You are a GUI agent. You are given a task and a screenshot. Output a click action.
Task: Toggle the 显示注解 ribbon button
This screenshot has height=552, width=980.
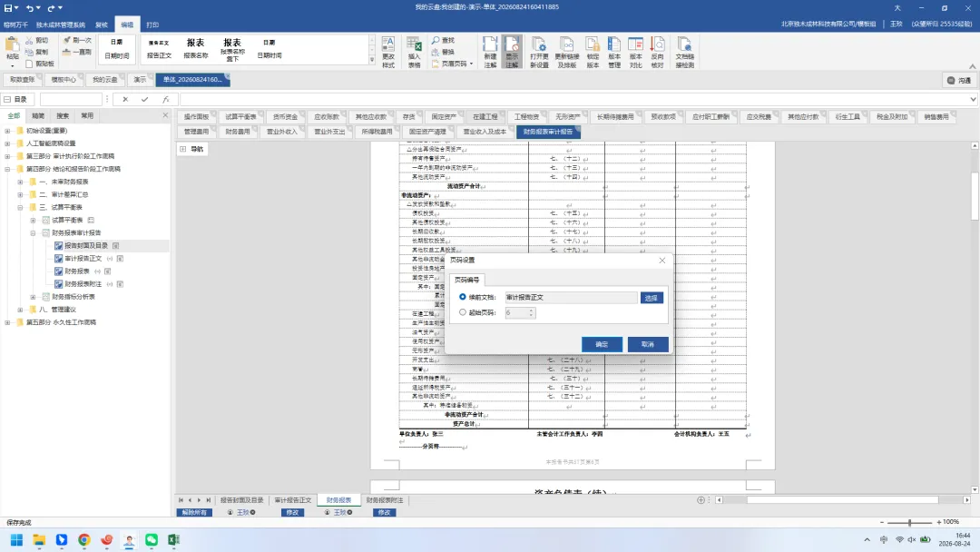coord(512,52)
